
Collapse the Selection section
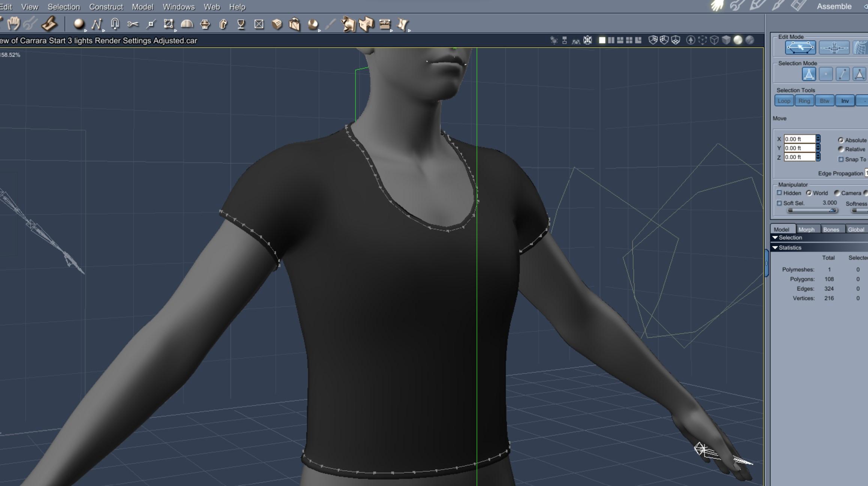point(775,238)
